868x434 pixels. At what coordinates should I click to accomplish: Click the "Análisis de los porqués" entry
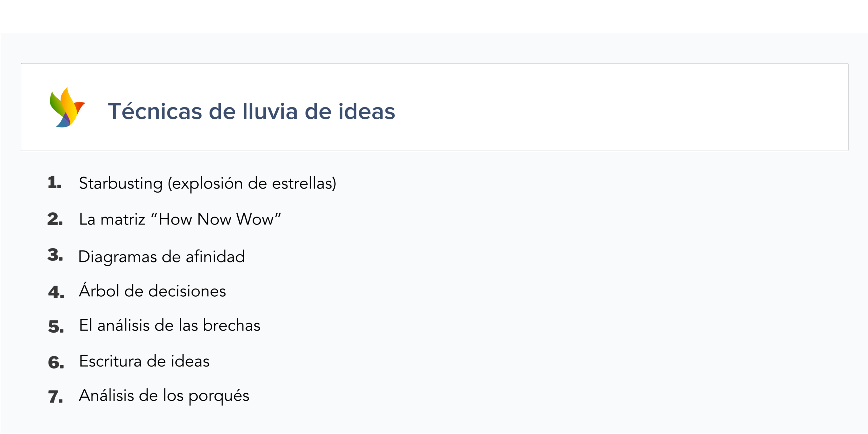(164, 396)
